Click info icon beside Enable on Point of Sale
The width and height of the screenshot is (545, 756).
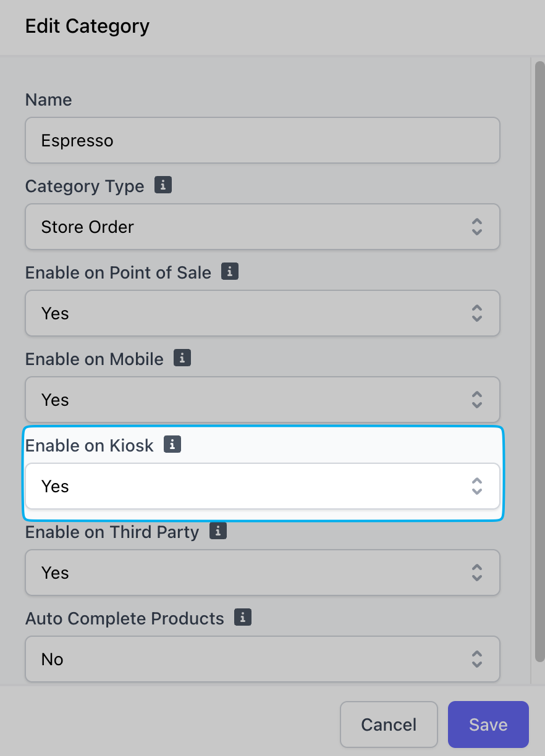click(230, 271)
